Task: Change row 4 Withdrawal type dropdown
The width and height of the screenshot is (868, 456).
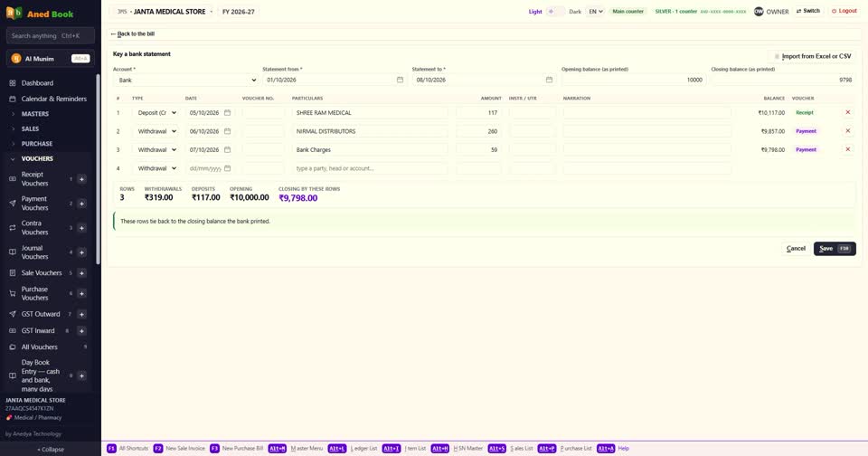Action: (156, 168)
